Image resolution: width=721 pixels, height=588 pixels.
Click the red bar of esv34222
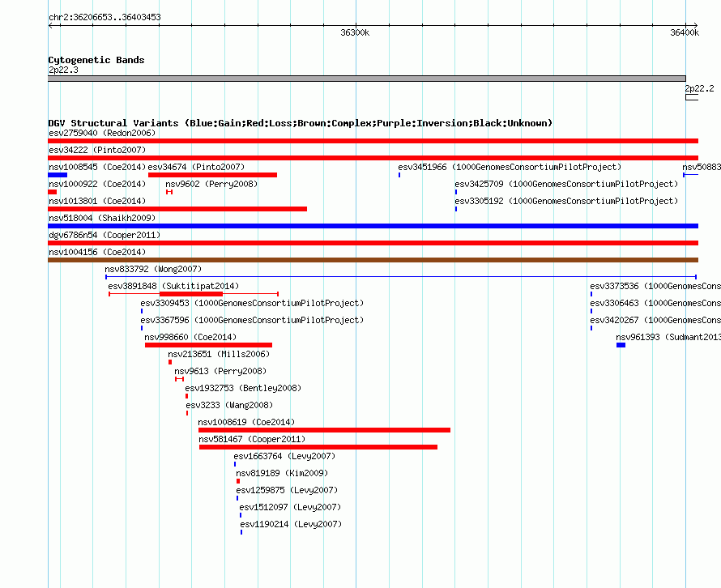[373, 158]
